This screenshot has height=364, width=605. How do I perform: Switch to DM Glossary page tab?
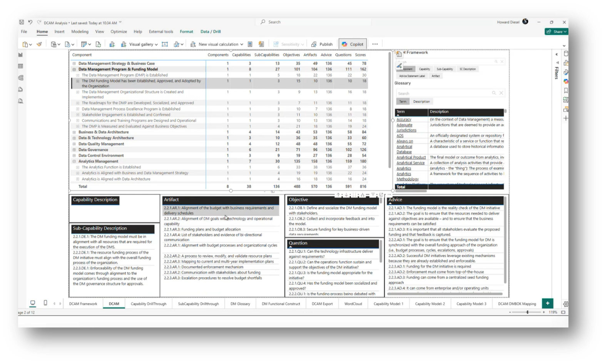click(x=240, y=304)
